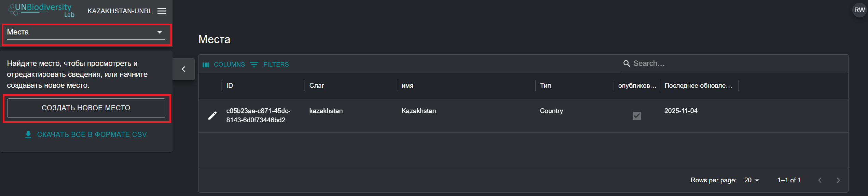Screen dimensions: 868x196
Task: Download all as CSV link
Action: click(x=86, y=135)
